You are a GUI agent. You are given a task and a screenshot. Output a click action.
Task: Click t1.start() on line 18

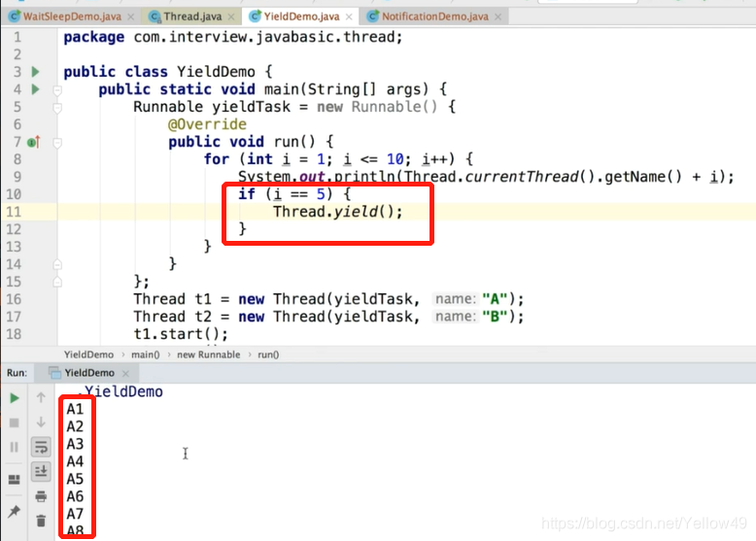coord(181,334)
